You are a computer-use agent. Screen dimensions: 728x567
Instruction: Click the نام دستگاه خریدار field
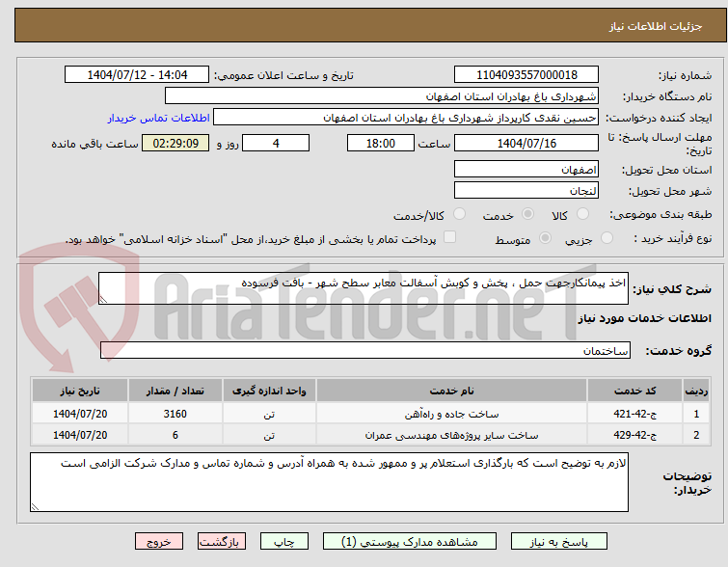pos(382,96)
